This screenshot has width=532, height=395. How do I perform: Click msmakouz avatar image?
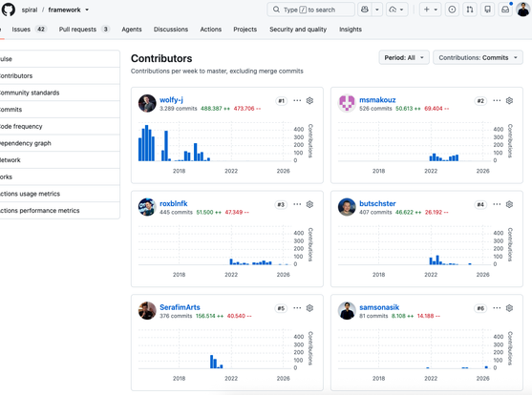(347, 103)
